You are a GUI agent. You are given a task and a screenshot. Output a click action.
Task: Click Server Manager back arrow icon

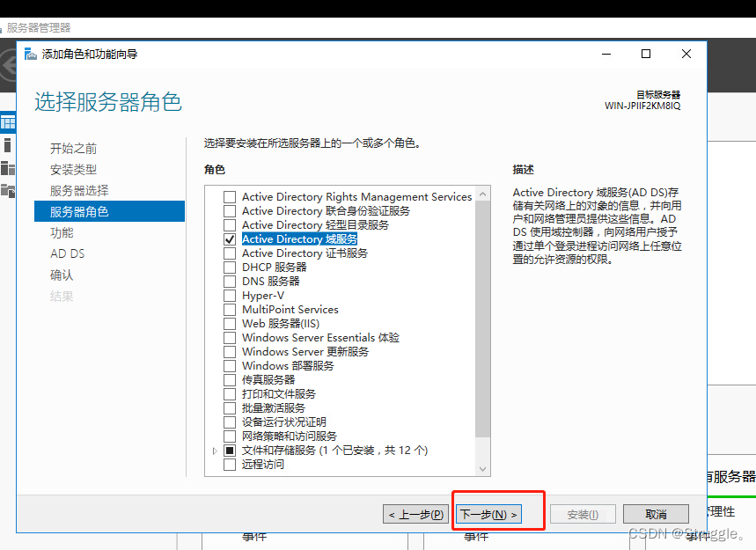point(8,65)
